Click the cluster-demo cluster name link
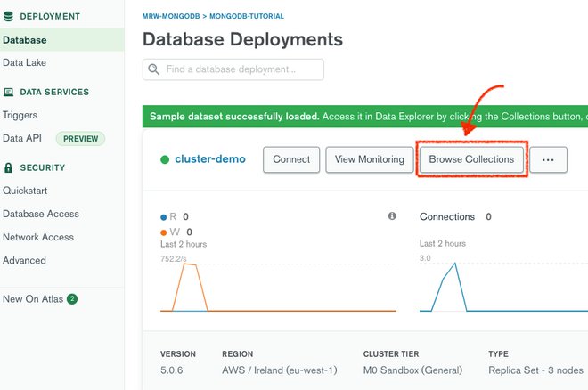588x390 pixels. (x=210, y=160)
